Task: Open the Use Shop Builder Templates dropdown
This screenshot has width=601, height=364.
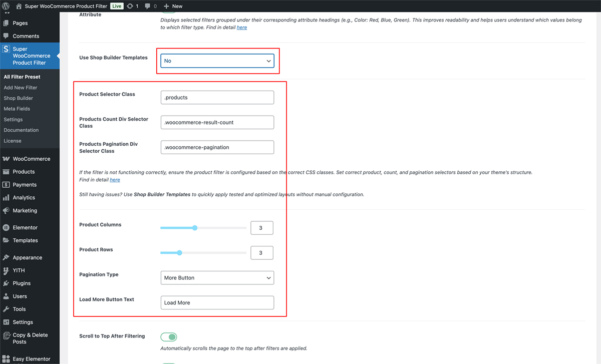Action: (217, 61)
